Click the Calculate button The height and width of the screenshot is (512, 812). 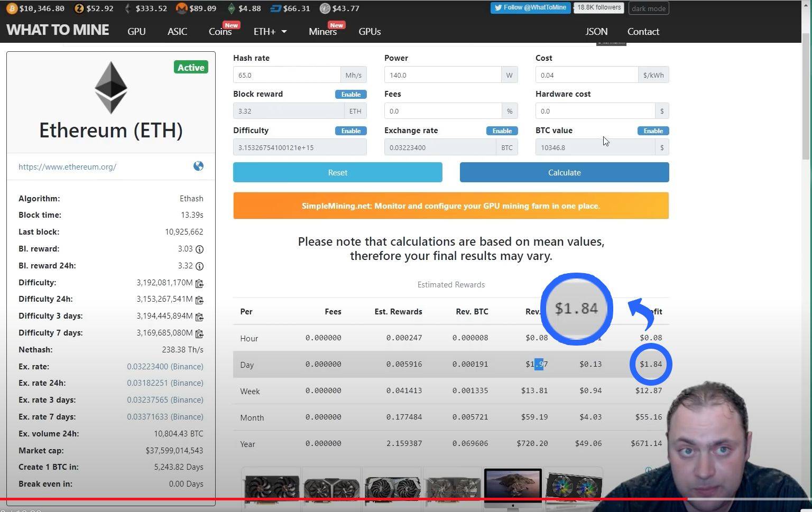pos(564,172)
